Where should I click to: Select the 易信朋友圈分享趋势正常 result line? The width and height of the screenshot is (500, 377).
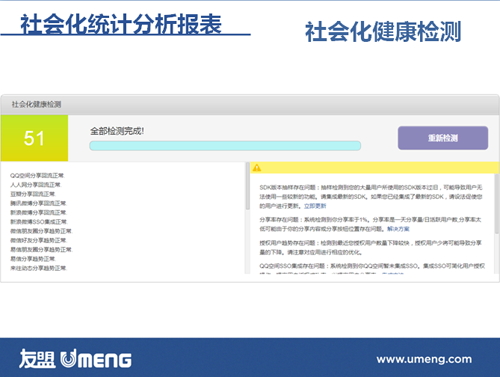point(41,250)
